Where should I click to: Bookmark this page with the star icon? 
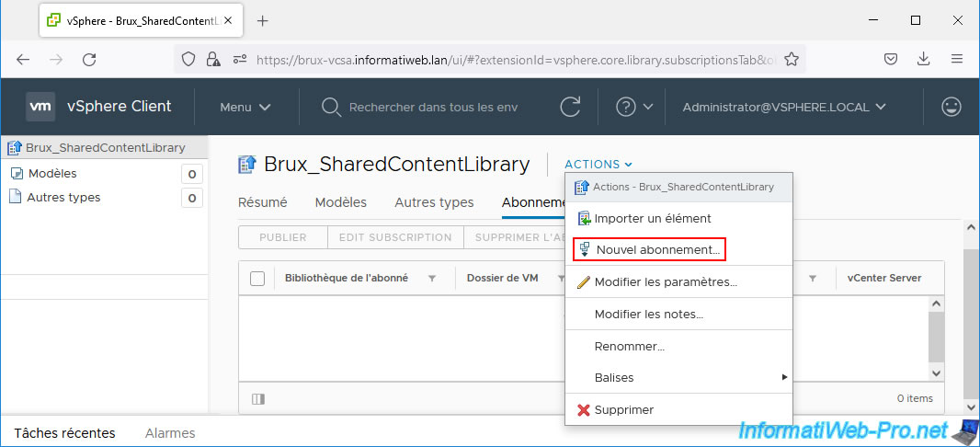792,60
